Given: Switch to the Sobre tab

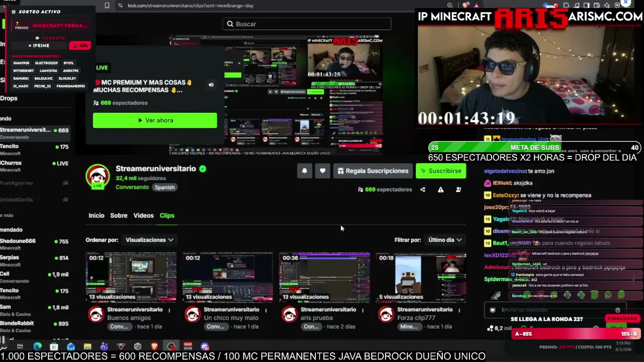Looking at the screenshot, I should pyautogui.click(x=119, y=215).
